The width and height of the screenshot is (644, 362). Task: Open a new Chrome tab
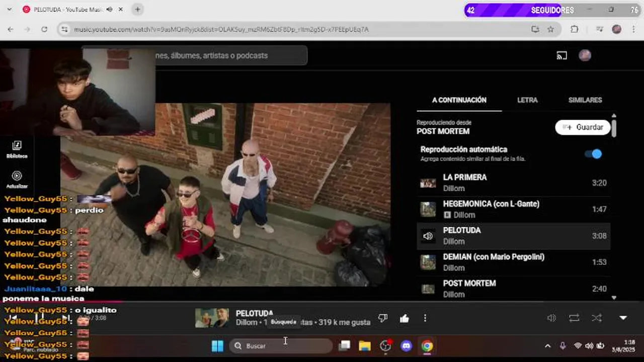click(137, 10)
